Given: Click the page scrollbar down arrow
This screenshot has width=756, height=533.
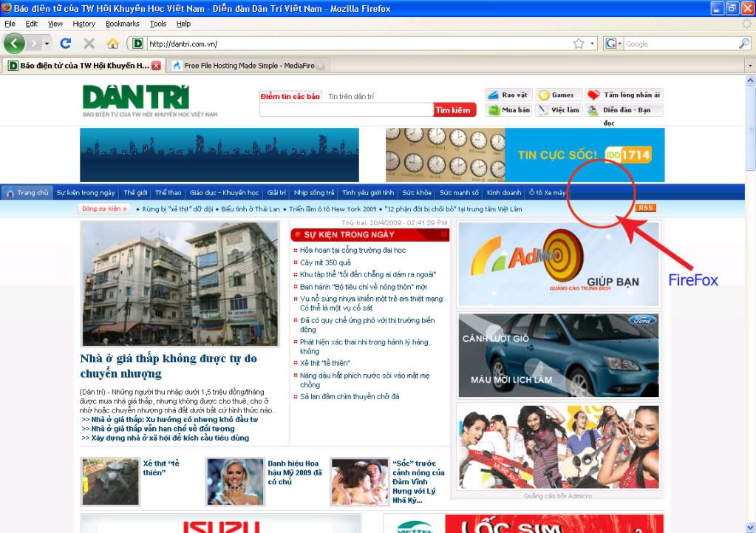Looking at the screenshot, I should click(x=750, y=527).
